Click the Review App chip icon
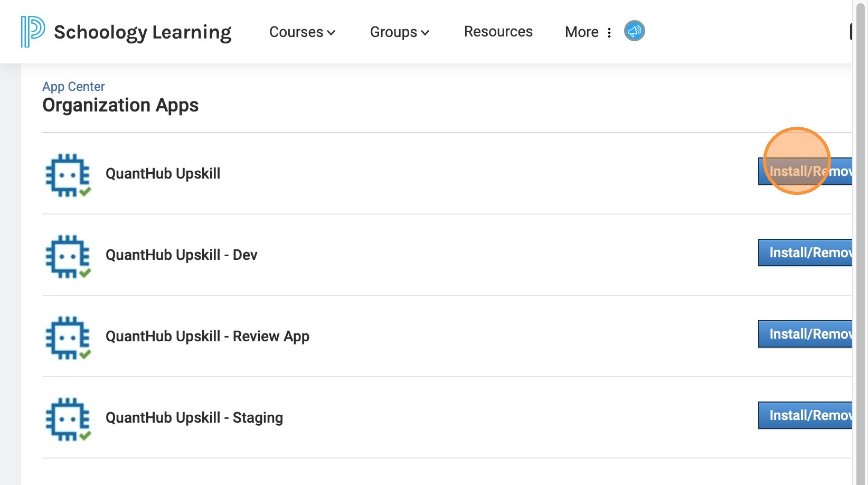This screenshot has width=868, height=485. [x=68, y=338]
